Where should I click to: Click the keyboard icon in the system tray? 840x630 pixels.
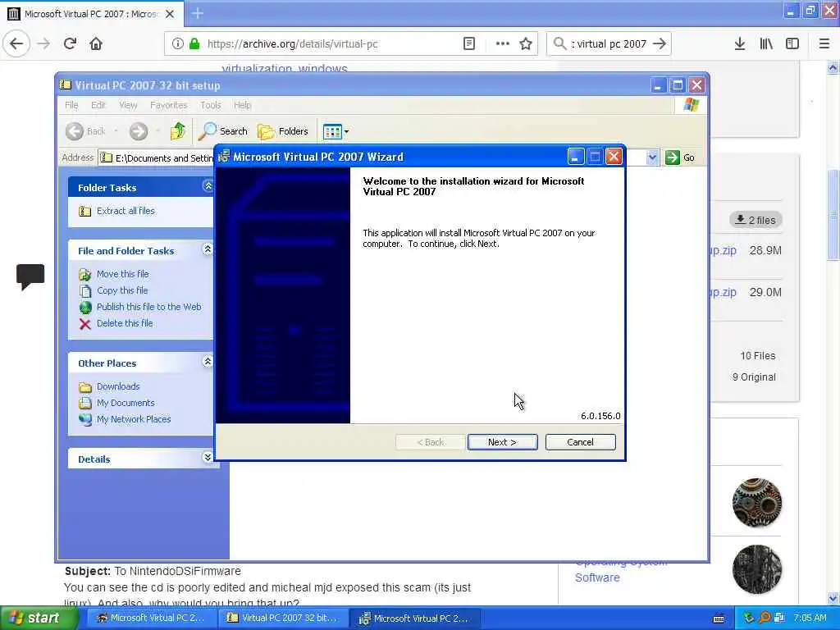pyautogui.click(x=719, y=619)
